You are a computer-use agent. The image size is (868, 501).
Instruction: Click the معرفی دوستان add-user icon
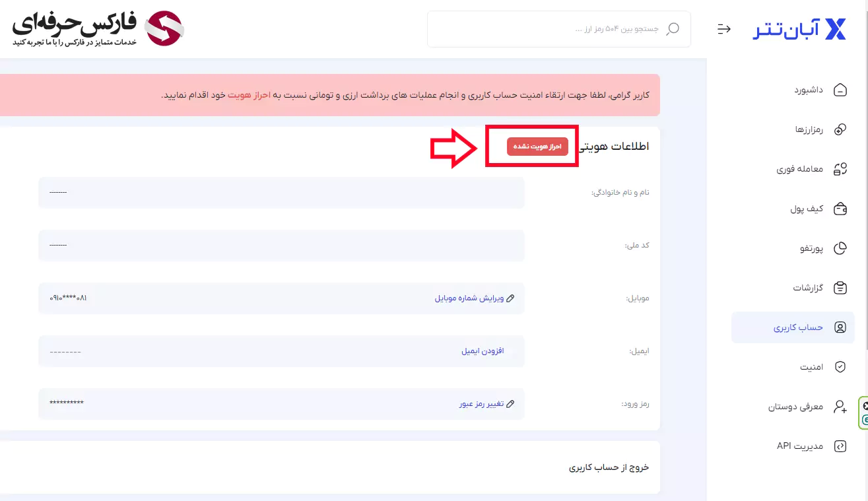[840, 407]
